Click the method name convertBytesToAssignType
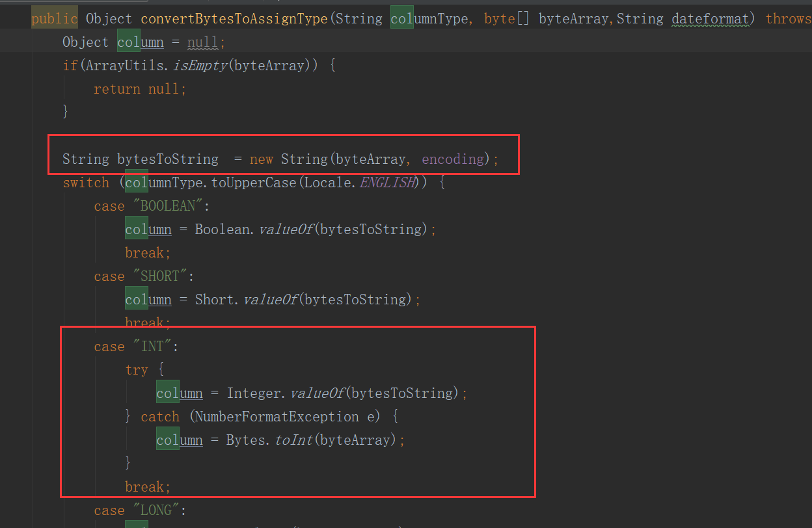Image resolution: width=812 pixels, height=528 pixels. (x=234, y=18)
